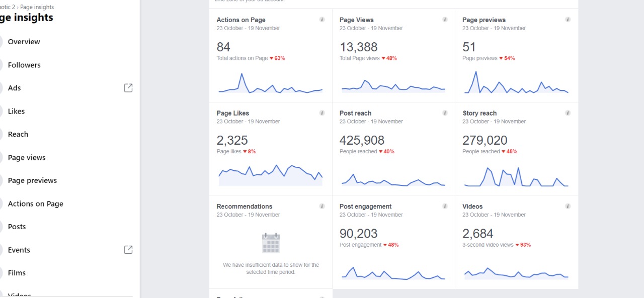Open Overview in the insights sidebar
Image resolution: width=644 pixels, height=298 pixels.
24,42
